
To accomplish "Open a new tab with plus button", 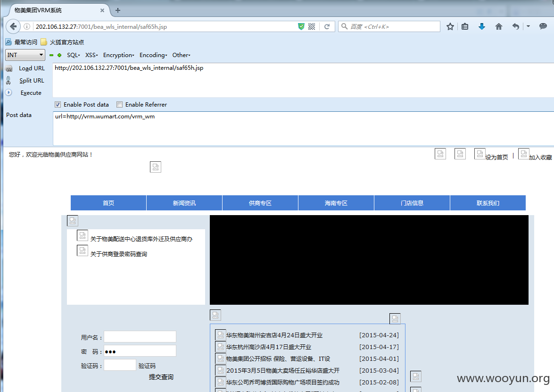I will pos(118,10).
